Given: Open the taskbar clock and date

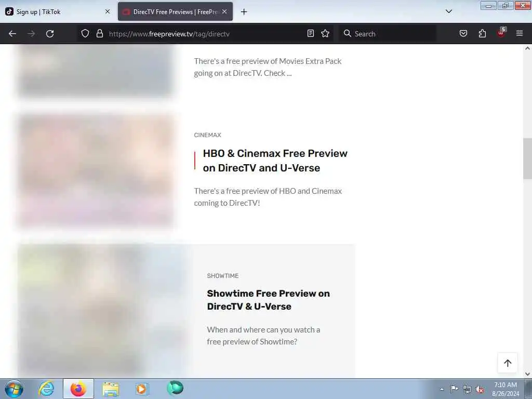Looking at the screenshot, I should [506, 389].
